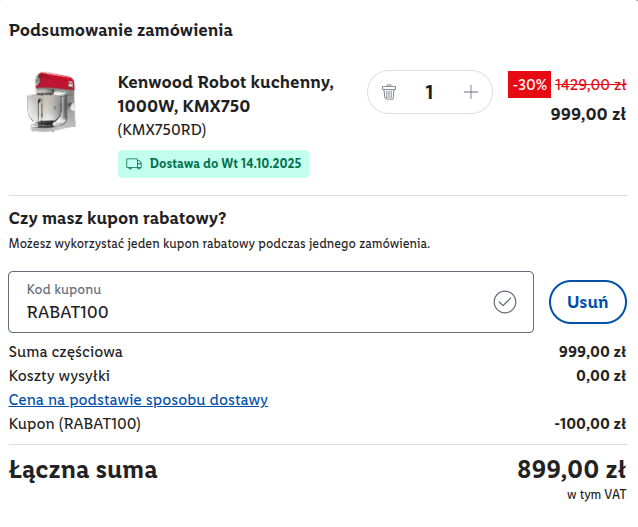The image size is (638, 527).
Task: Click the crossed-out price 1429,00 zł
Action: click(x=590, y=85)
